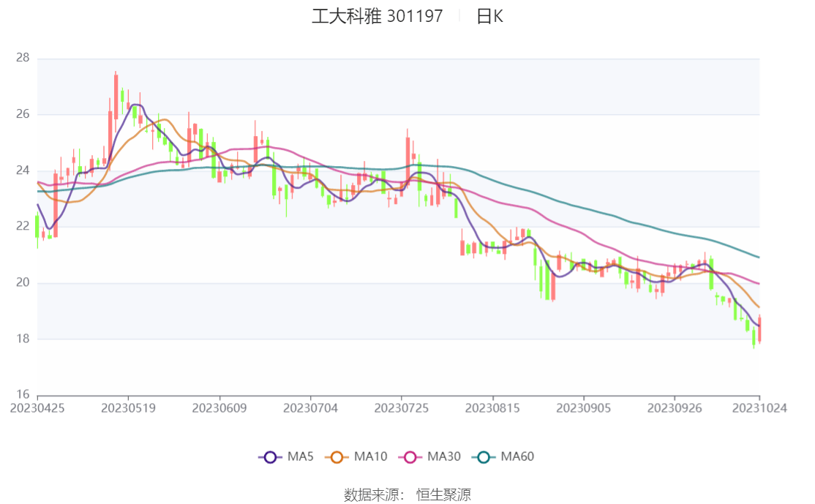
Task: Click the 20230425 start date label
Action: [37, 408]
